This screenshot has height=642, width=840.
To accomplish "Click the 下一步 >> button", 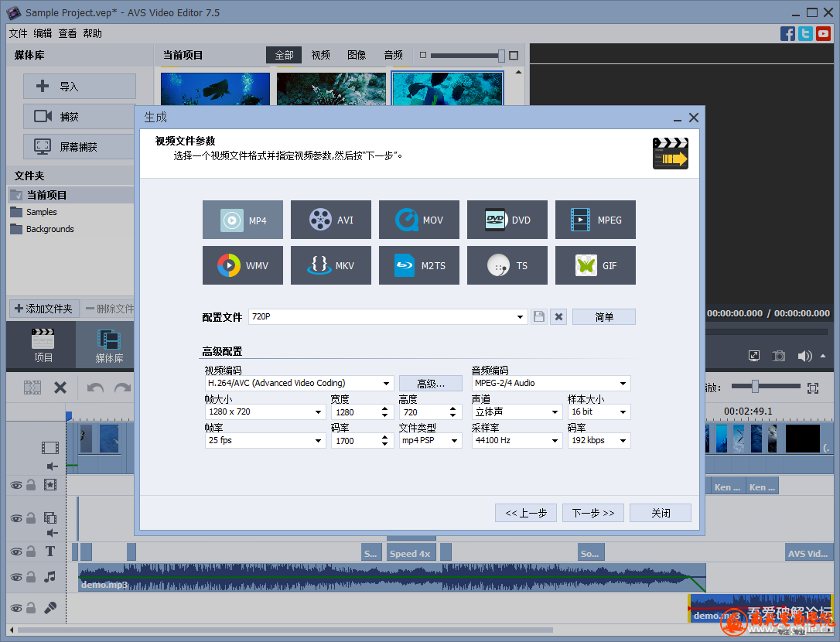I will (x=593, y=513).
